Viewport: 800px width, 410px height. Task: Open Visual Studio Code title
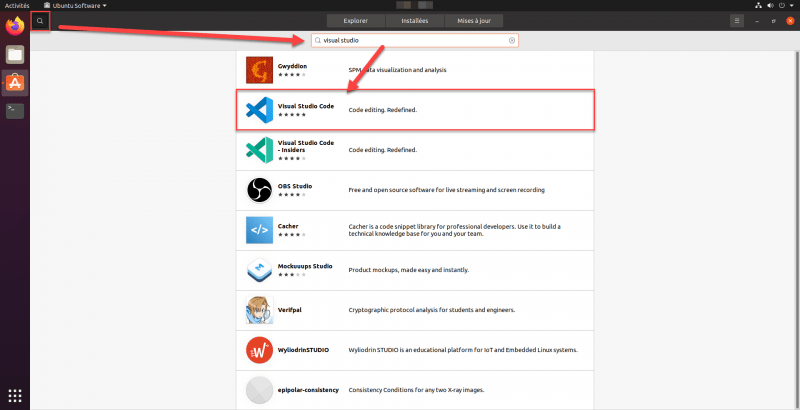click(x=306, y=106)
